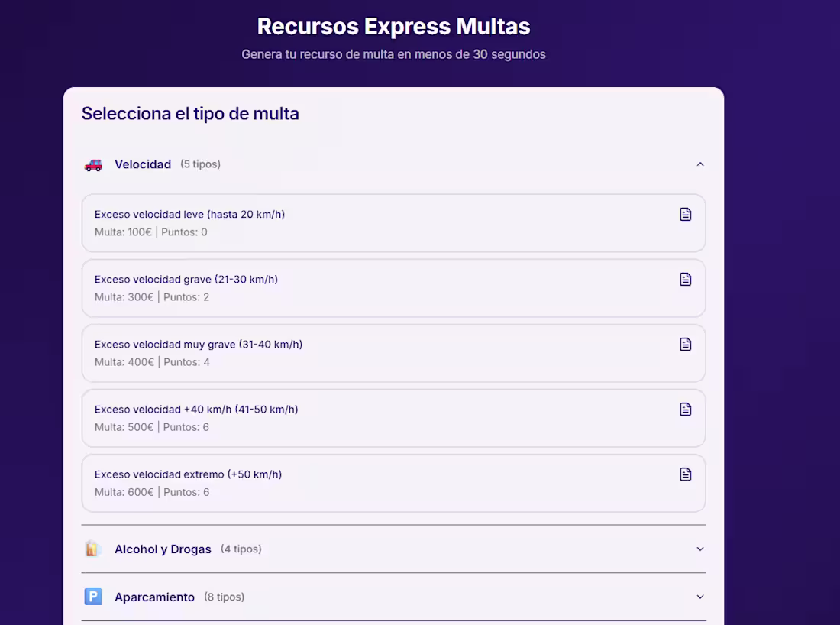Click 'Multa: 100€ | Puntos: 0' text

(x=151, y=232)
